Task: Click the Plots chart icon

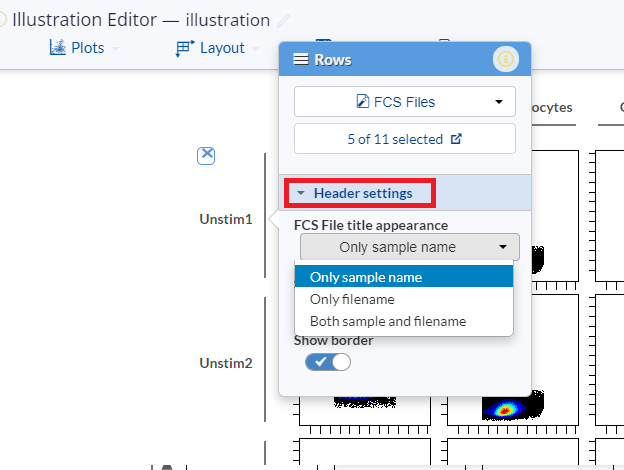Action: (x=57, y=47)
